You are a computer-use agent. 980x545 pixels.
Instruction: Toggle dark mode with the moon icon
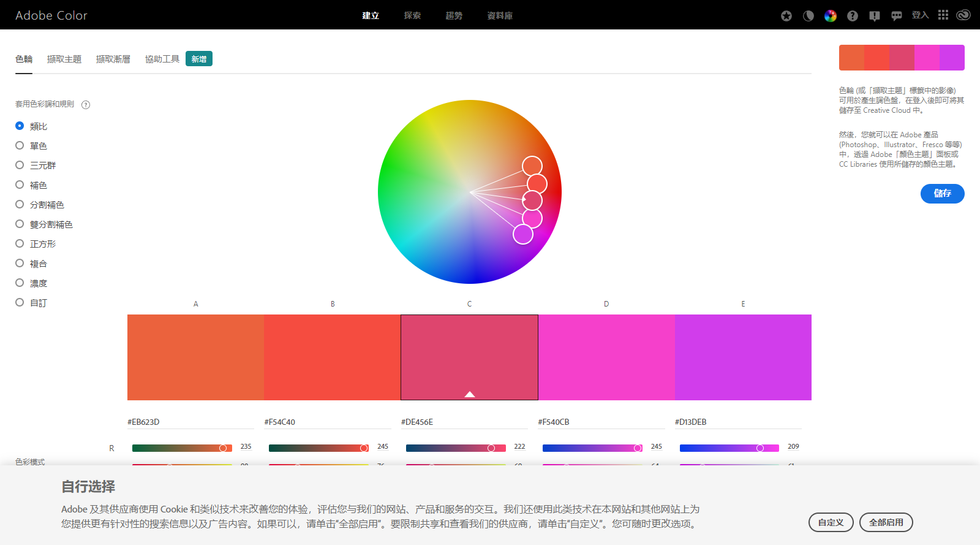click(x=809, y=16)
